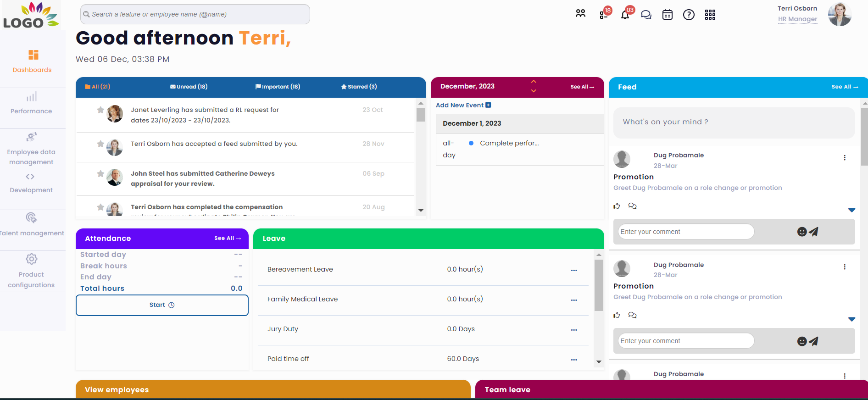This screenshot has width=868, height=400.
Task: Click Terri Osborn's profile avatar
Action: [840, 14]
